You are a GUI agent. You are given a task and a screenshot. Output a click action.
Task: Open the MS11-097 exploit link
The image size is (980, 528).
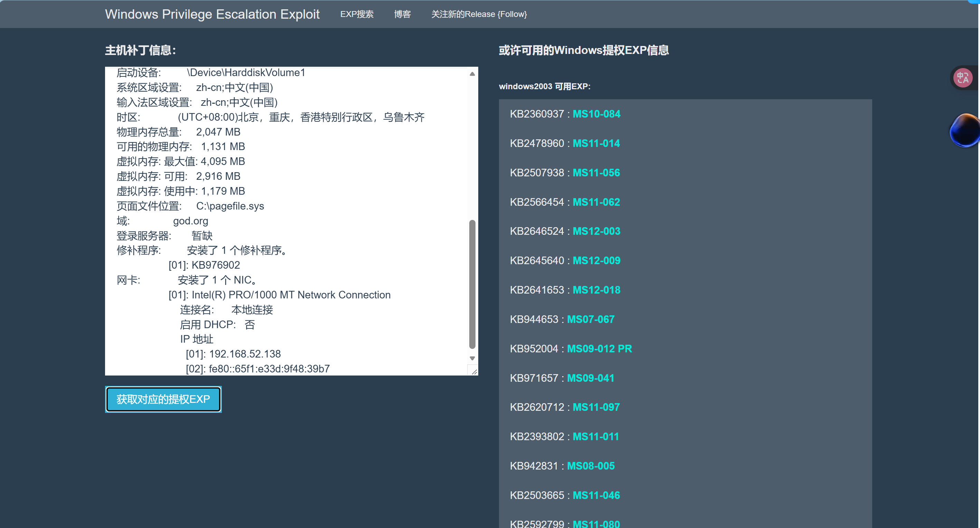[x=596, y=407]
